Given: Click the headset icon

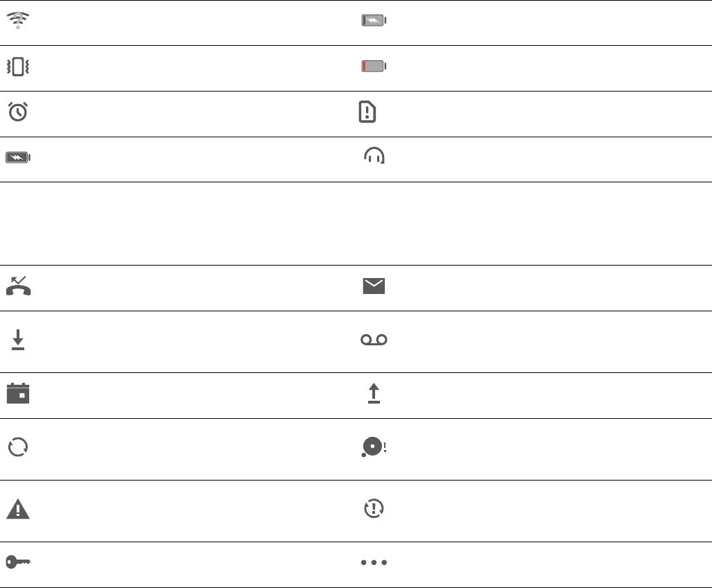Looking at the screenshot, I should coord(374,157).
